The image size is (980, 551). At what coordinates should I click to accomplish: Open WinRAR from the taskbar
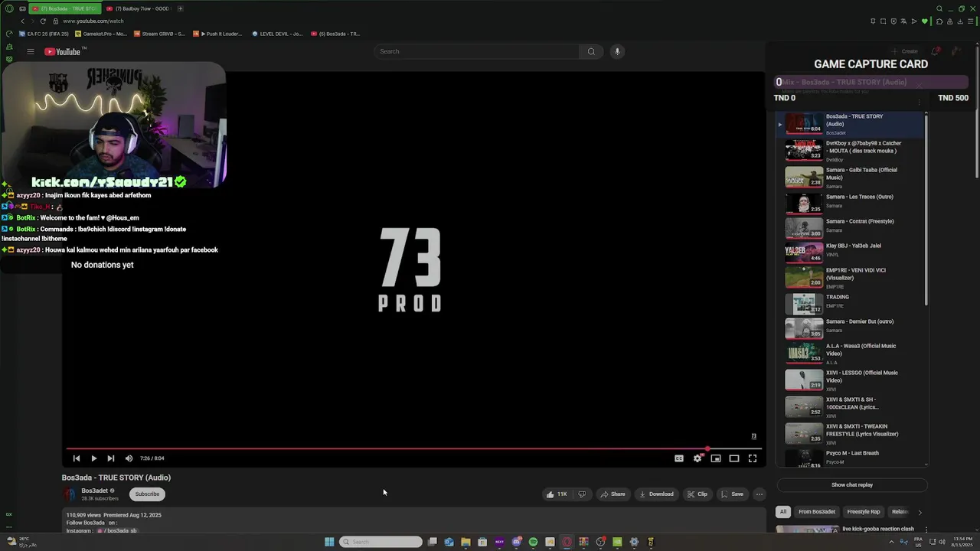click(583, 542)
